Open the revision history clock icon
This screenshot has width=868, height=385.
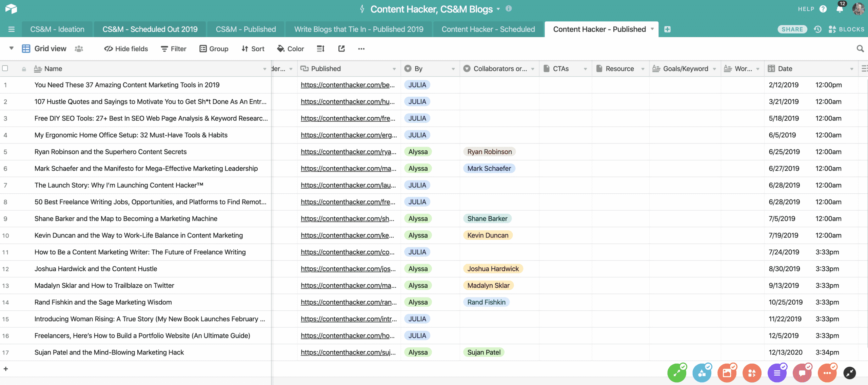tap(817, 29)
